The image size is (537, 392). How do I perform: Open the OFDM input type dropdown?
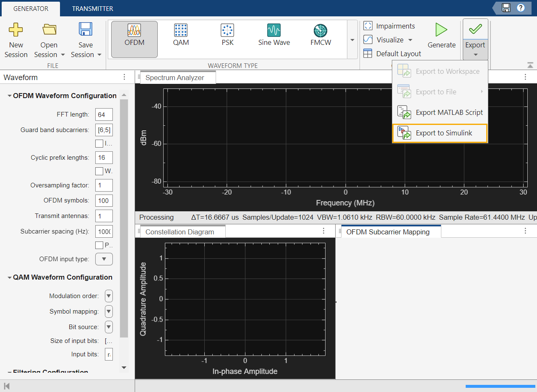[104, 259]
